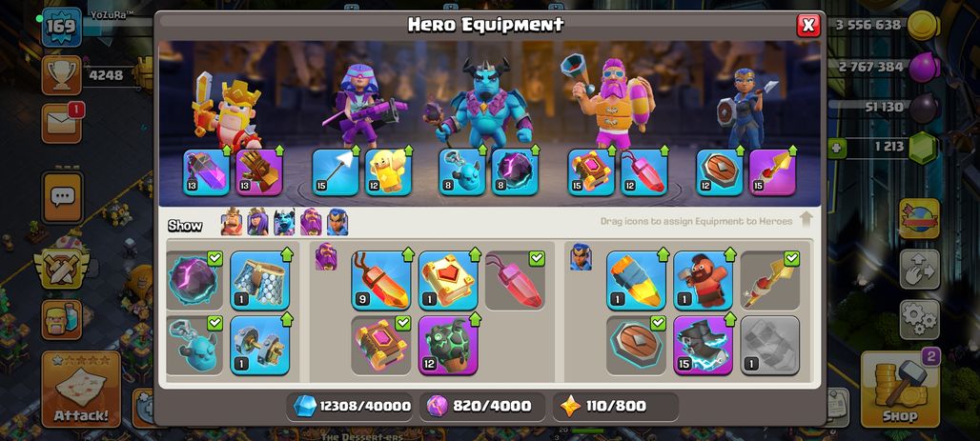Select the Noble Iron dumbbell equipment
Image resolution: width=980 pixels, height=441 pixels.
point(260,345)
